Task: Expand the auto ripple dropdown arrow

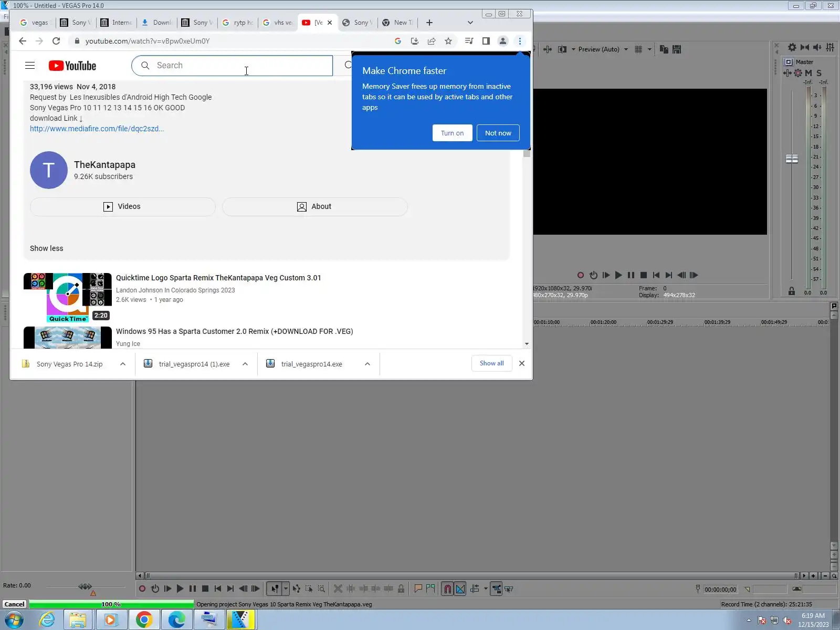Action: pyautogui.click(x=486, y=589)
